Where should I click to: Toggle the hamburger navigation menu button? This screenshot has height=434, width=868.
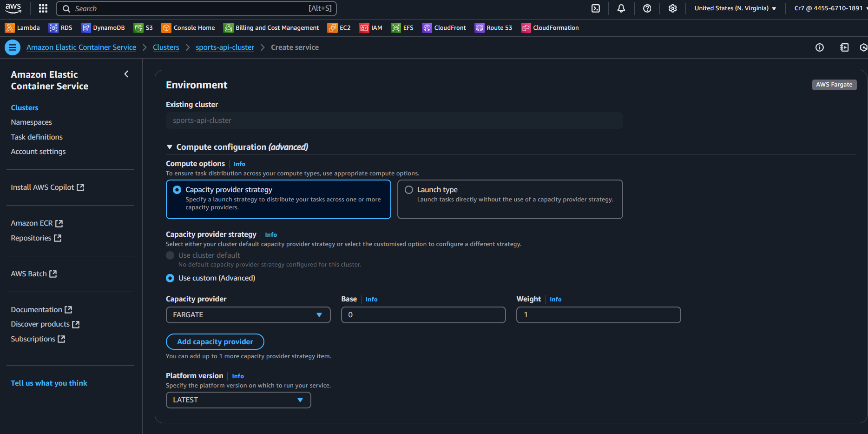(13, 47)
